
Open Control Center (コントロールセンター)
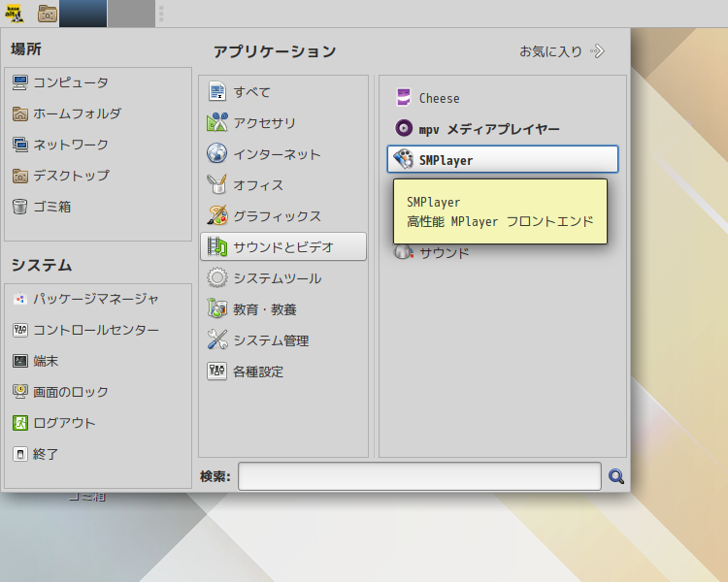tap(85, 330)
